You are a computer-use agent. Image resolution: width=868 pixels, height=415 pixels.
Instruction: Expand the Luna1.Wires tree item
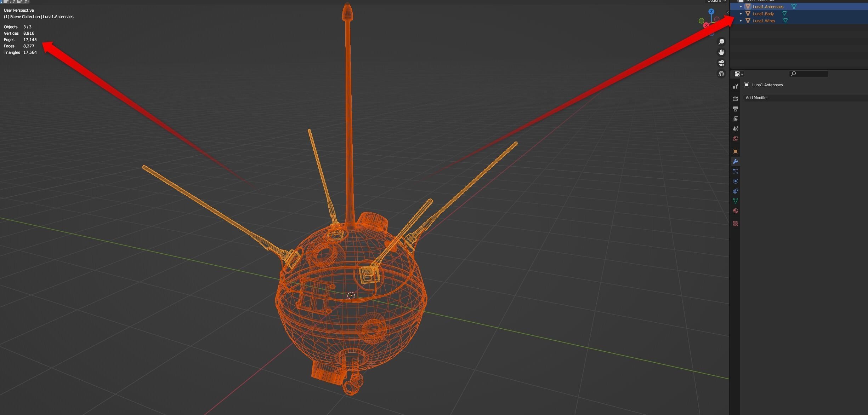(741, 21)
